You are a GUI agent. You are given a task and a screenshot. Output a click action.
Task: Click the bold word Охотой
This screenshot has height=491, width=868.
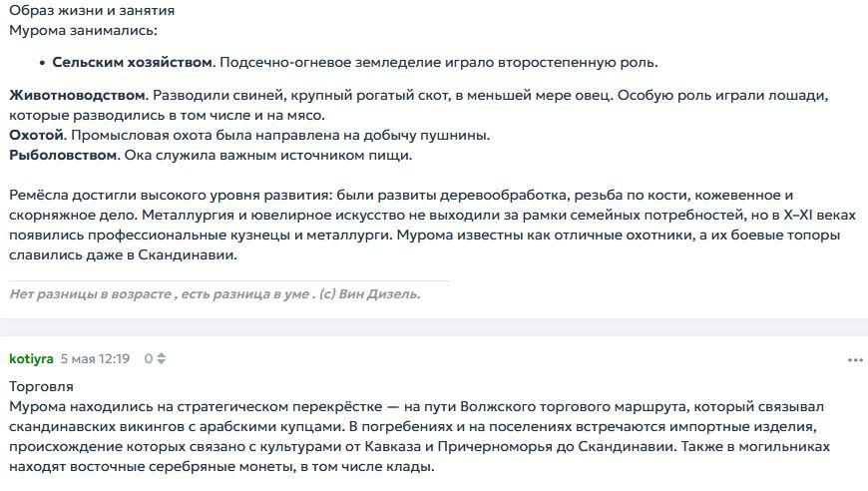[37, 135]
